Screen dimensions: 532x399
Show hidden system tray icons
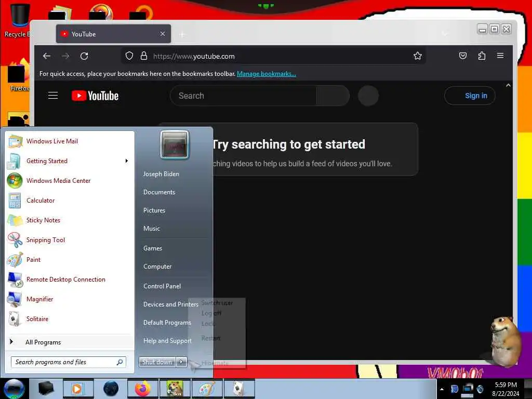coord(442,389)
